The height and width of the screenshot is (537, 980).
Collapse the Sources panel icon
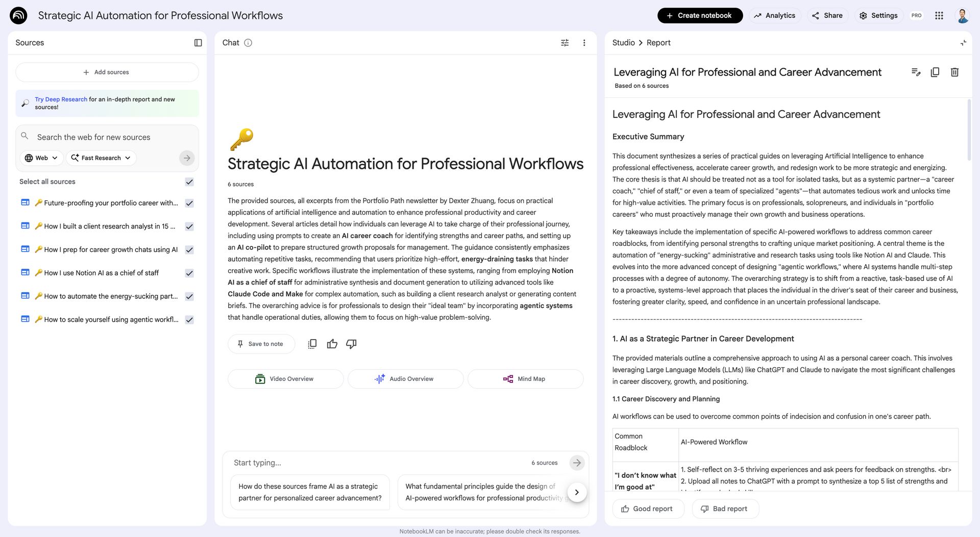[x=198, y=43]
